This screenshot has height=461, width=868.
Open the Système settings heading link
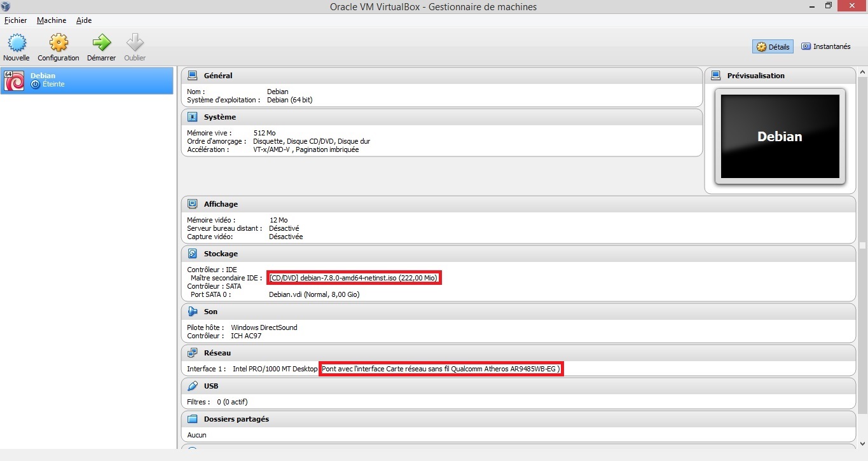pyautogui.click(x=220, y=117)
